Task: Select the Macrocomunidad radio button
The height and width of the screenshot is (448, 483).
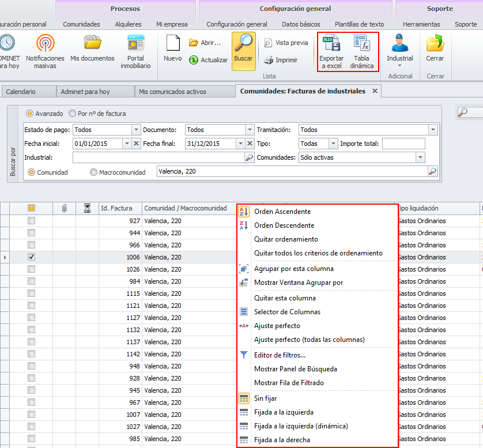Action: point(93,172)
